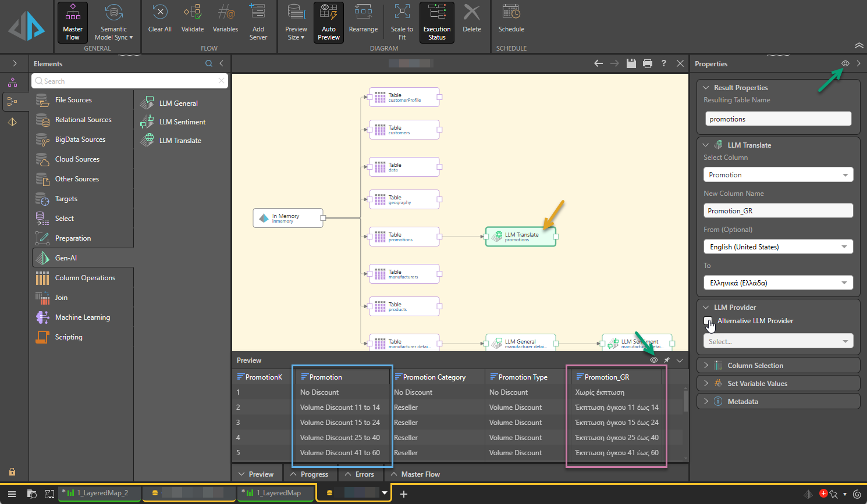Click the Add Server icon
Screen dimensions: 867x504
258,22
